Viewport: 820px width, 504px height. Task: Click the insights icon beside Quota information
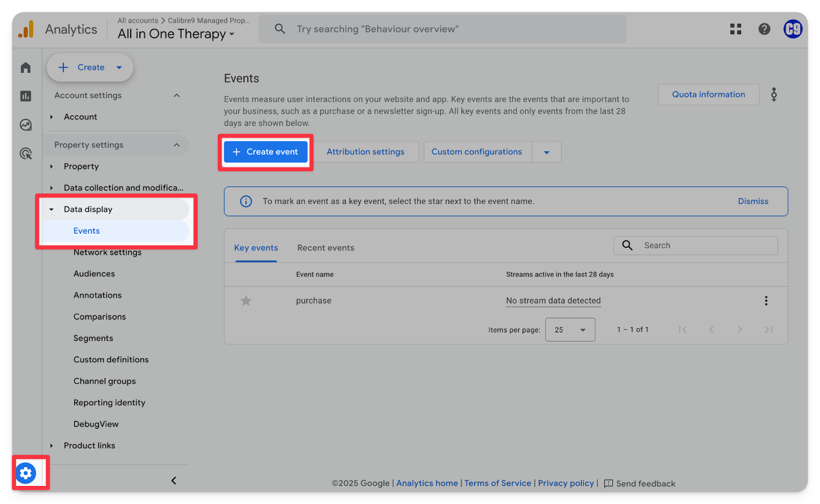pyautogui.click(x=774, y=94)
